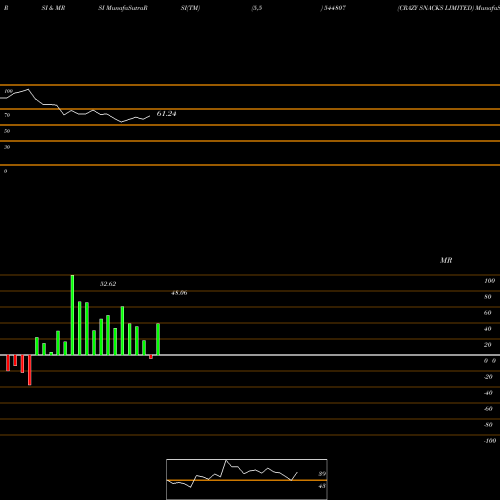Screen dimensions: 500x500
Task: Click the small red bar before the last green bar
Action: pos(151,357)
